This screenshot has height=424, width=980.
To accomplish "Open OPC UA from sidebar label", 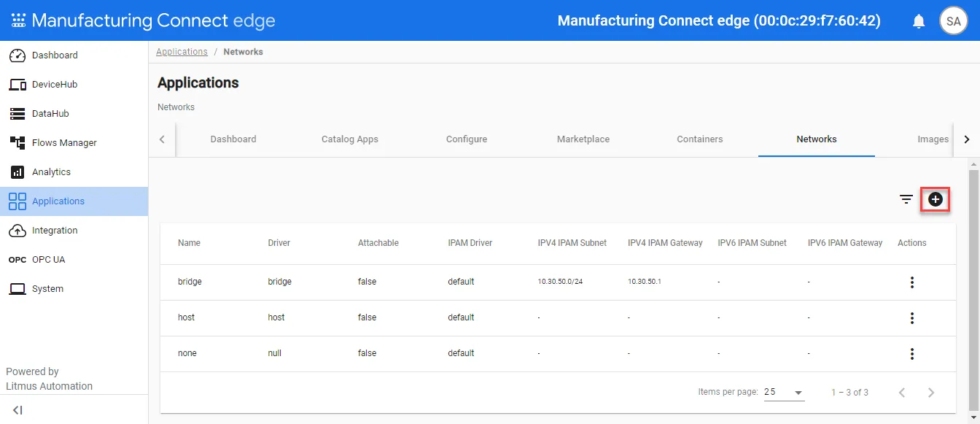I will (49, 260).
